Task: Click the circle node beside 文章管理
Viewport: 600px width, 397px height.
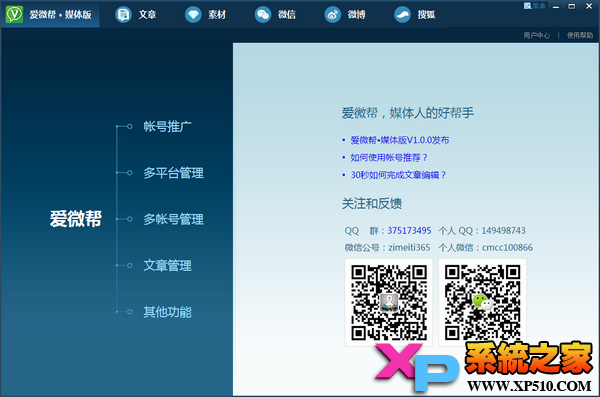Action: pos(129,266)
